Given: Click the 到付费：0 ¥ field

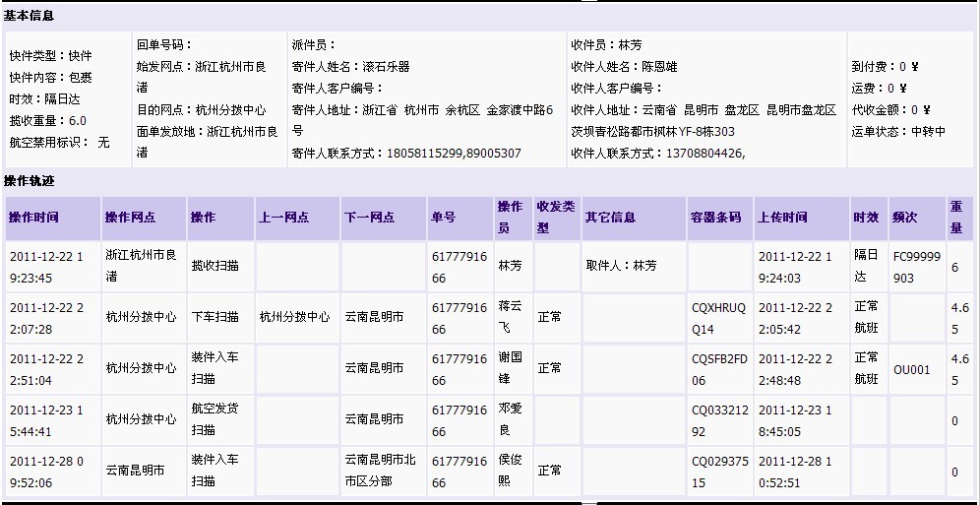Looking at the screenshot, I should (885, 66).
